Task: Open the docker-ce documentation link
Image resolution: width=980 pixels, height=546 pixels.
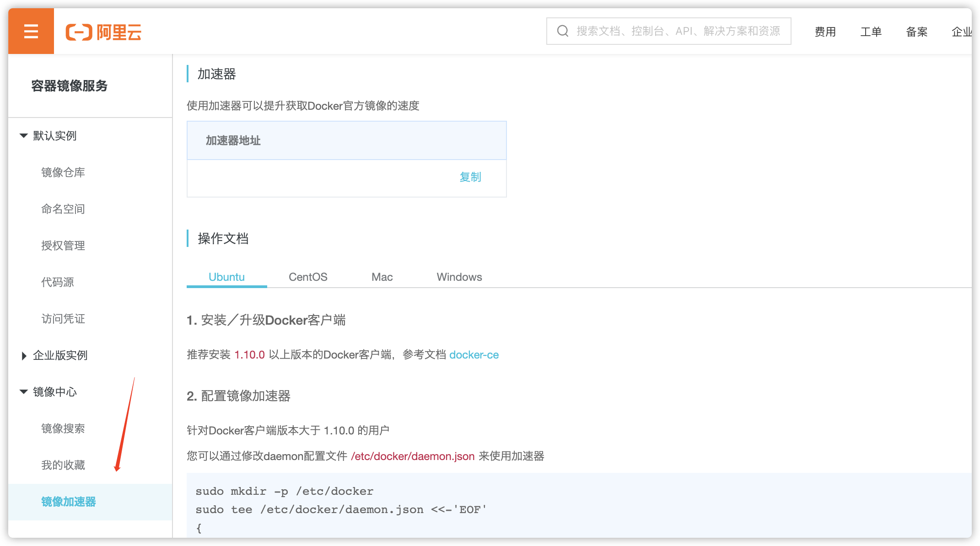Action: pos(474,354)
